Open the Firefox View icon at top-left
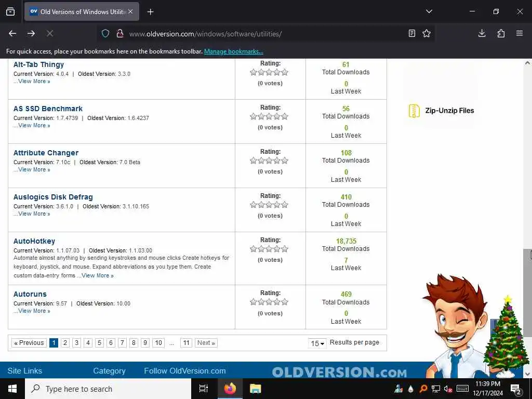 point(10,11)
